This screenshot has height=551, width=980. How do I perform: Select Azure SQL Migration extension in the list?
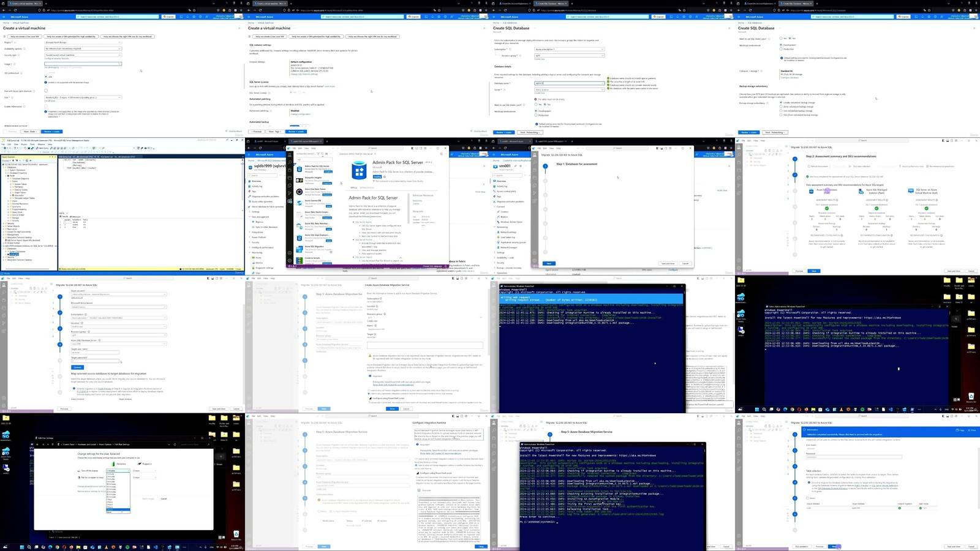(x=315, y=249)
